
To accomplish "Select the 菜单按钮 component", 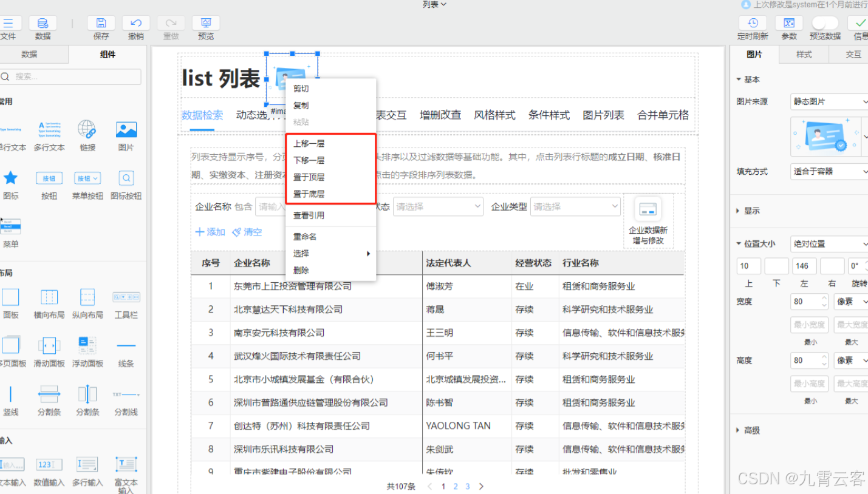I will click(x=87, y=184).
